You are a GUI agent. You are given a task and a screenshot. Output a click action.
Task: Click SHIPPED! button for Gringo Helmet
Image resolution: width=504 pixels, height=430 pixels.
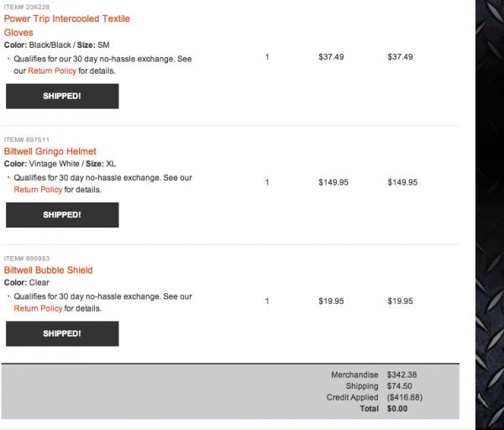coord(62,215)
